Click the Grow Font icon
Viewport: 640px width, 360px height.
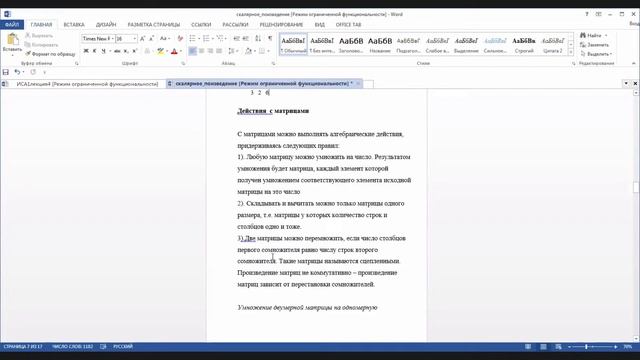(142, 39)
